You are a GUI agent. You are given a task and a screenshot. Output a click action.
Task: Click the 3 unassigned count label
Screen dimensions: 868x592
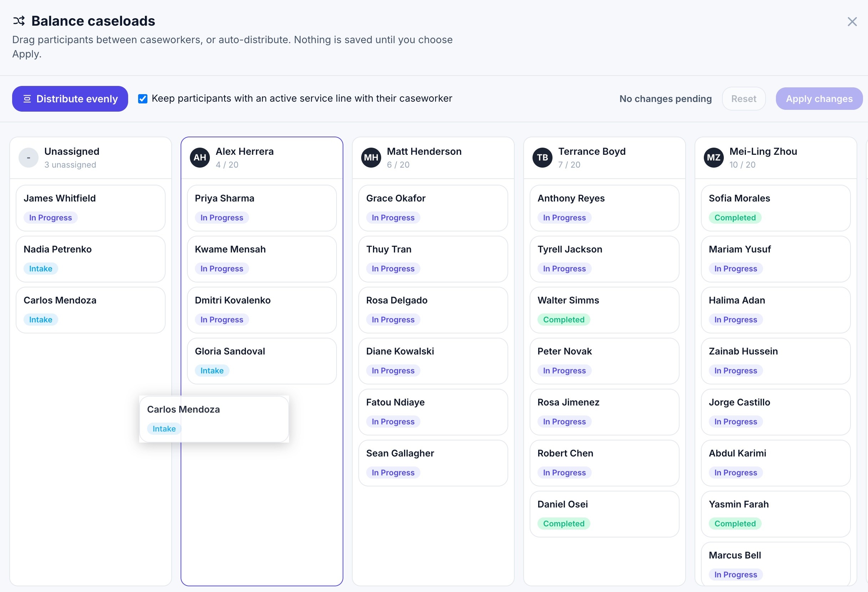[x=70, y=165]
